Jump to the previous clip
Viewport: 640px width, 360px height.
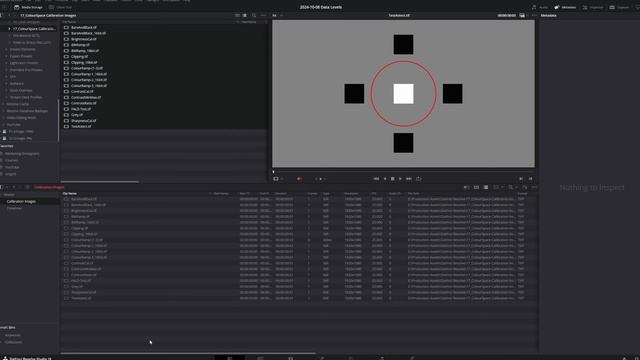coord(376,179)
